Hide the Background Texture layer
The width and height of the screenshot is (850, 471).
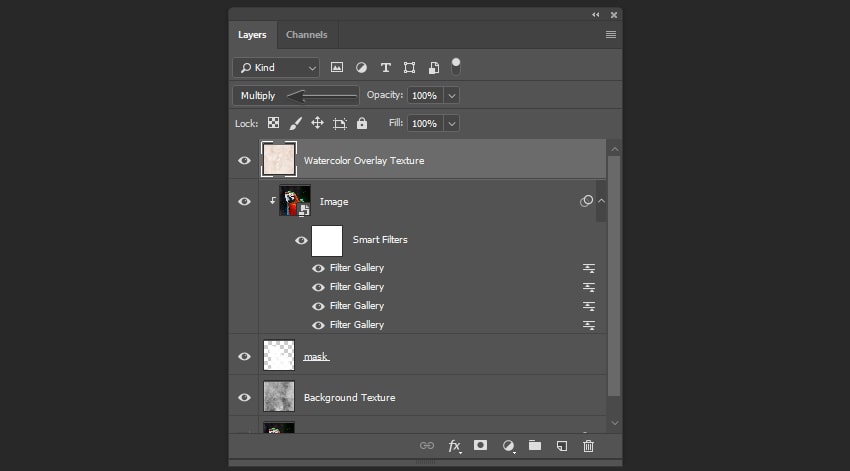(x=244, y=397)
